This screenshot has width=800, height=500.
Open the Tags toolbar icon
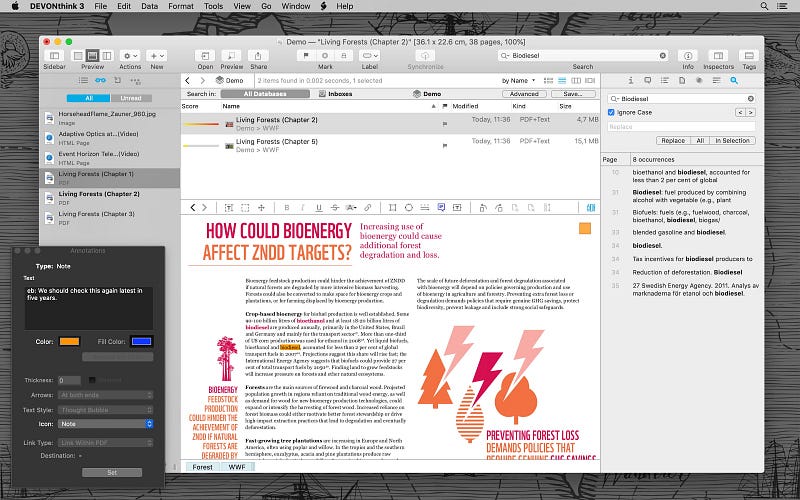pos(749,54)
